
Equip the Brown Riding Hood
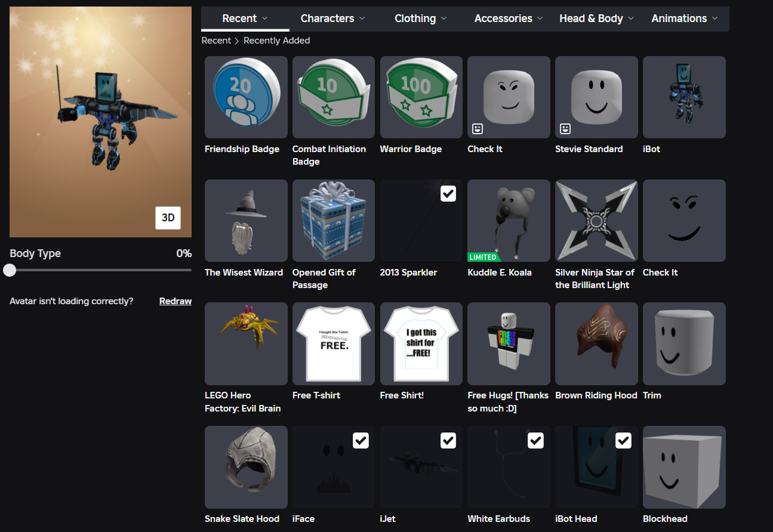(x=596, y=344)
